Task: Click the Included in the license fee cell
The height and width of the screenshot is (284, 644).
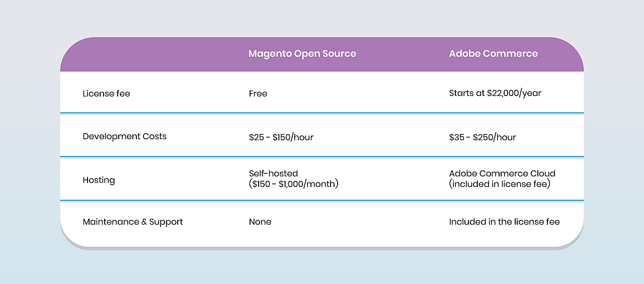Action: [504, 222]
